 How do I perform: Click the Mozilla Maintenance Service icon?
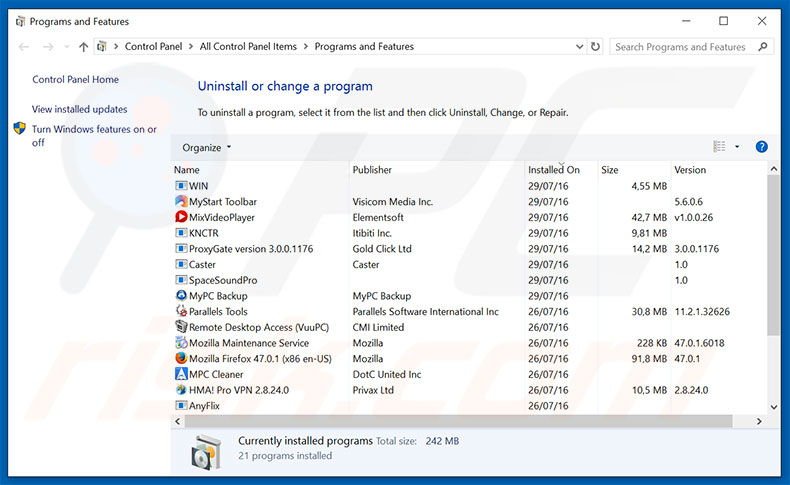tap(181, 342)
